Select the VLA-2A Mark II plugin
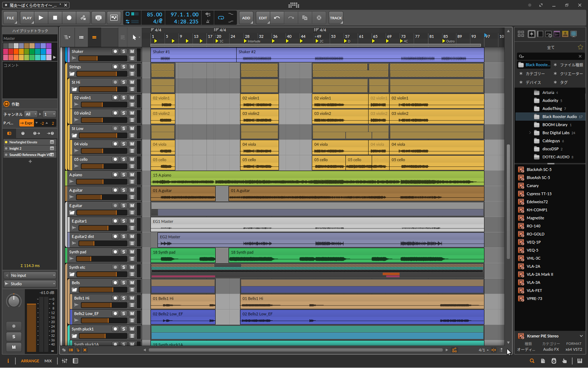The width and height of the screenshot is (588, 368). 540,274
